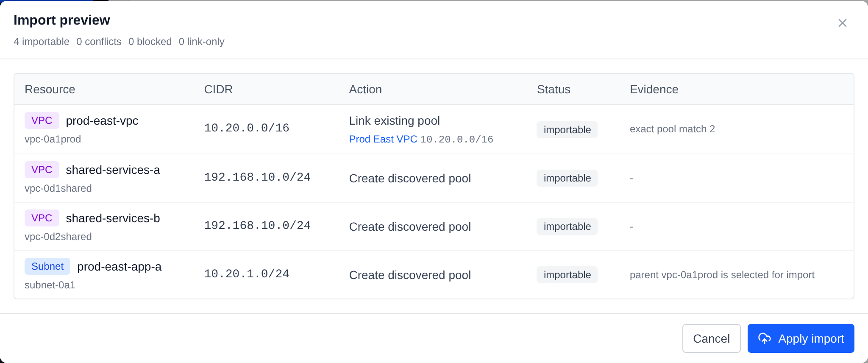Cancel the import preview

coord(711,338)
